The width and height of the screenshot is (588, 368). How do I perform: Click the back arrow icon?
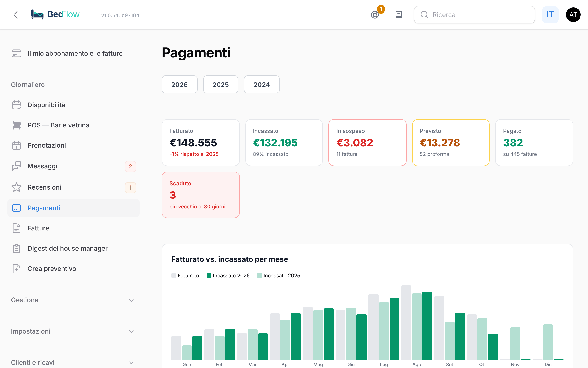[x=16, y=14]
